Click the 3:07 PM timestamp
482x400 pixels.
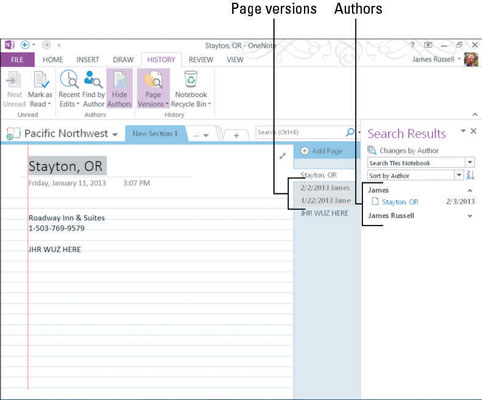tap(137, 183)
